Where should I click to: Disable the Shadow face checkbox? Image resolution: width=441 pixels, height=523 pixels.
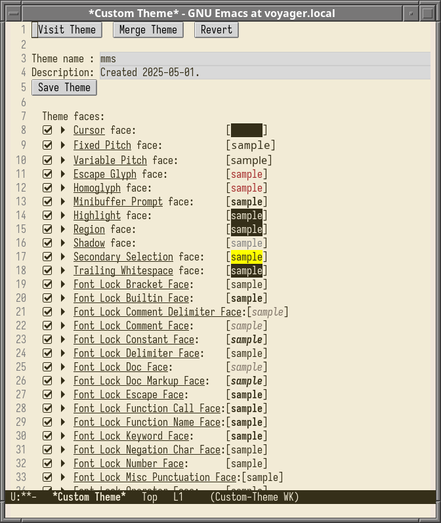[x=47, y=243]
